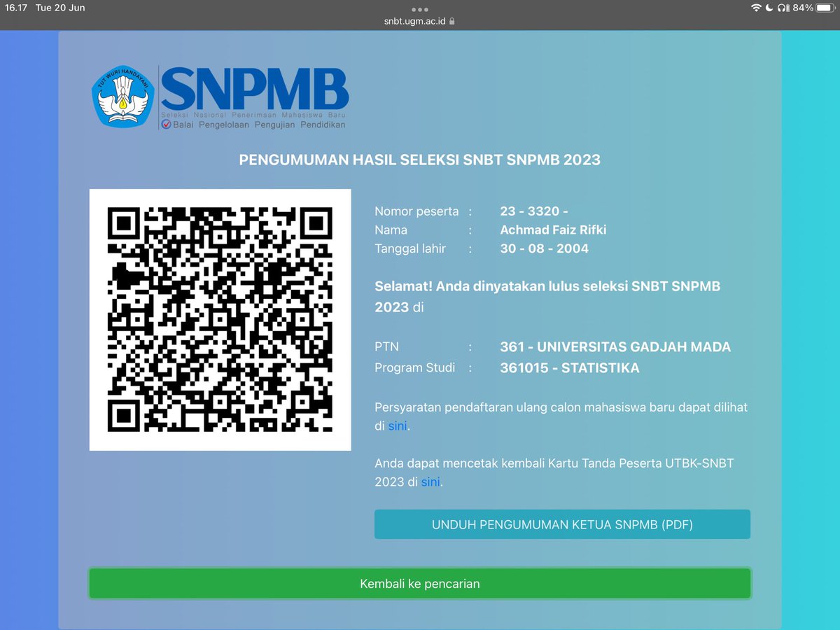840x630 pixels.
Task: Download the Pengumuman Ketua SNPMB PDF
Action: pyautogui.click(x=562, y=524)
